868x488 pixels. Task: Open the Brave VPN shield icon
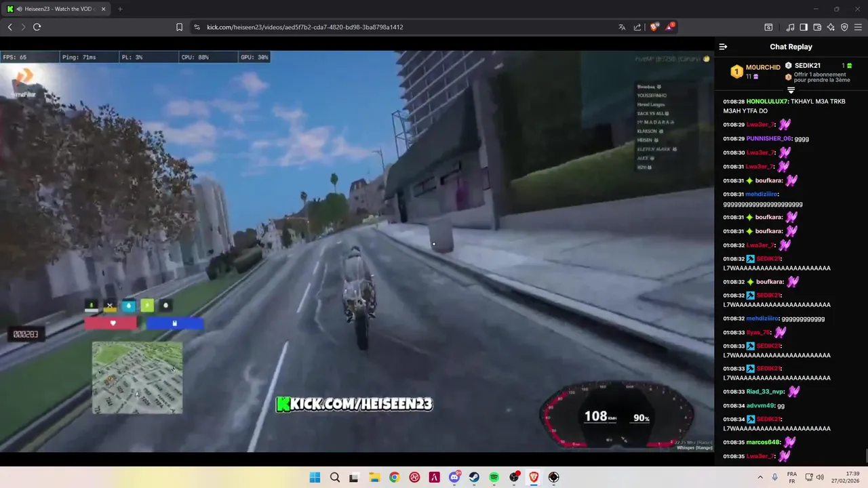pos(844,27)
